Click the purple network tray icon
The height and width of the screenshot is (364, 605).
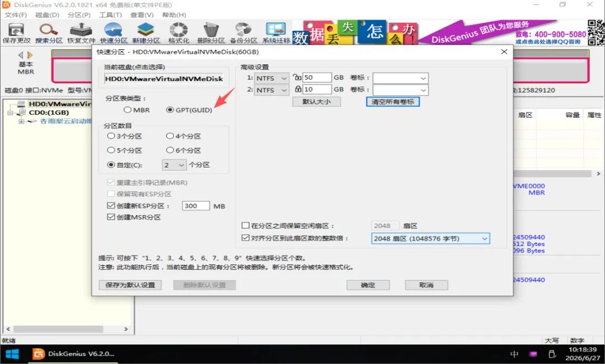point(533,354)
